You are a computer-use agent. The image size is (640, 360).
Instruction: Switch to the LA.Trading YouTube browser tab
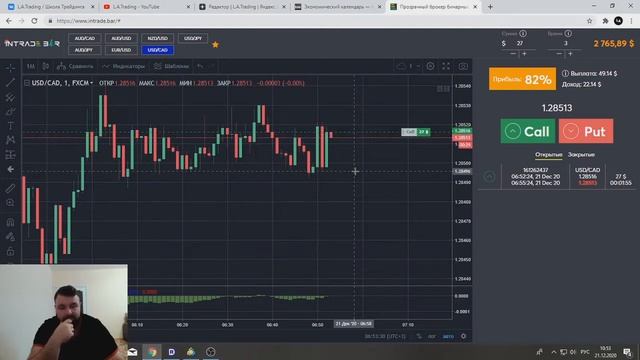click(x=147, y=7)
